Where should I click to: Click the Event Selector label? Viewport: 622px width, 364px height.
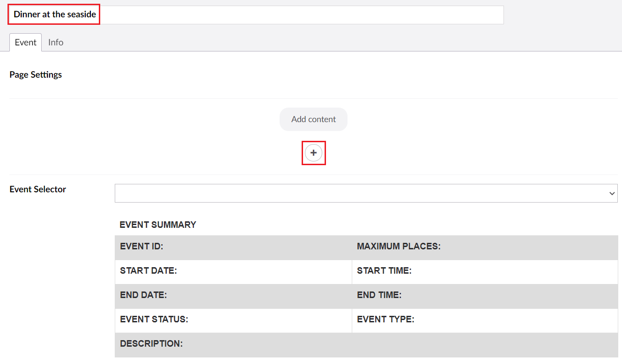(38, 189)
